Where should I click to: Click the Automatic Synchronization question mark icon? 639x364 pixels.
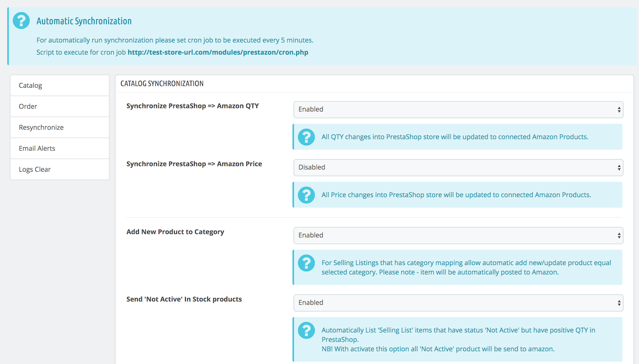(21, 20)
